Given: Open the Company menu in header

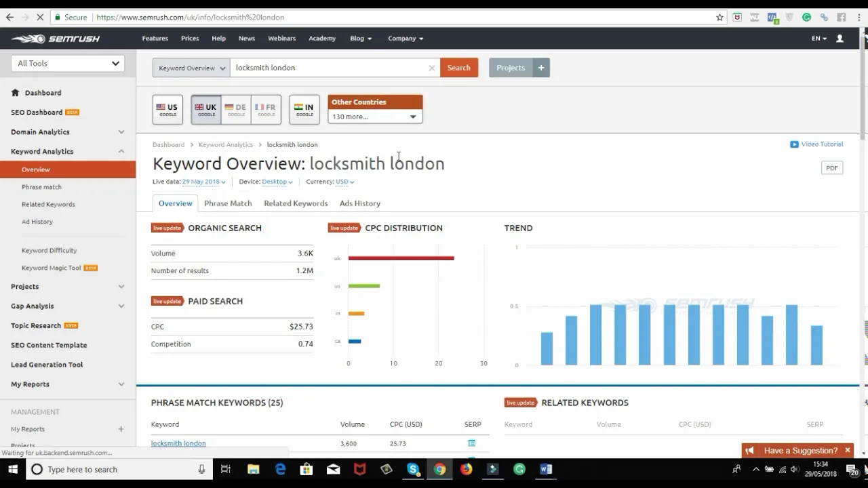Looking at the screenshot, I should point(406,39).
